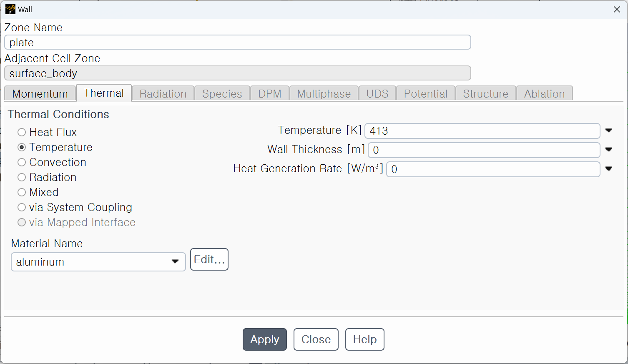Focus the Zone Name text field

(x=238, y=43)
